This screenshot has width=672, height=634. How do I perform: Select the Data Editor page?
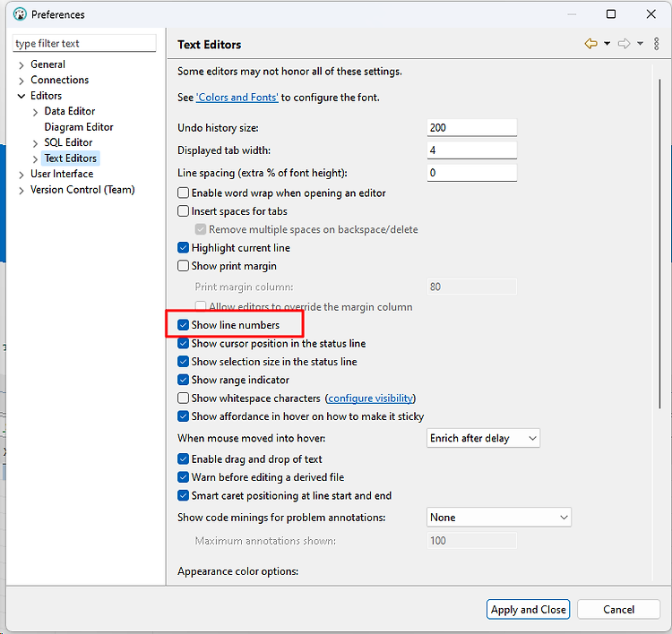(69, 111)
